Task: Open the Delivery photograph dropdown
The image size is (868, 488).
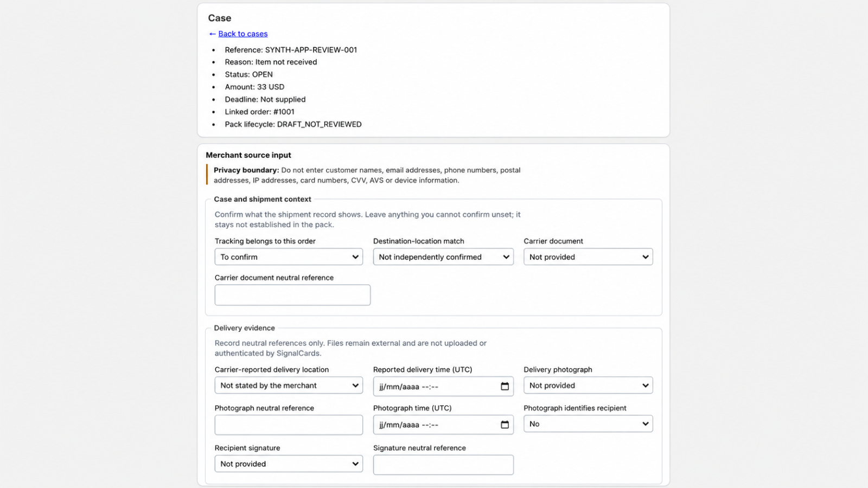Action: [588, 386]
